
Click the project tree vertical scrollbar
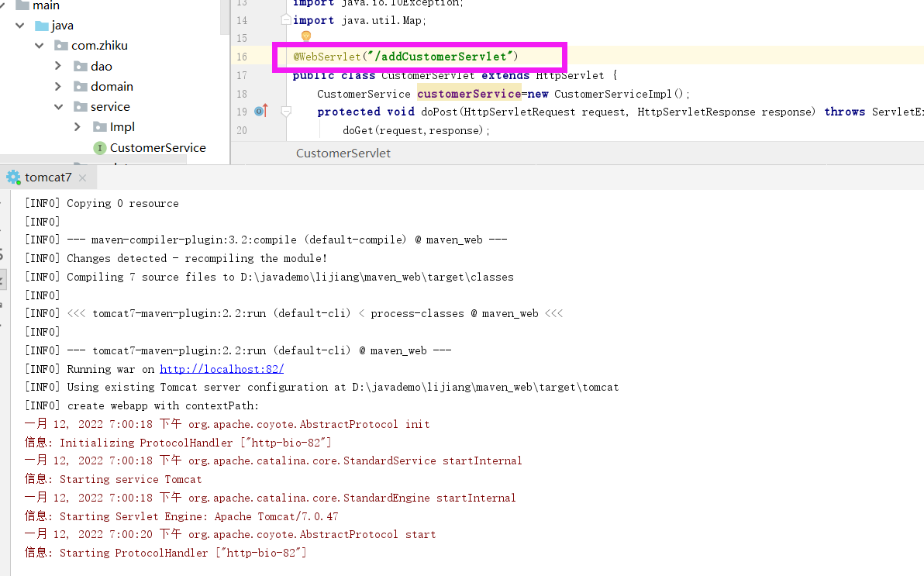225,17
